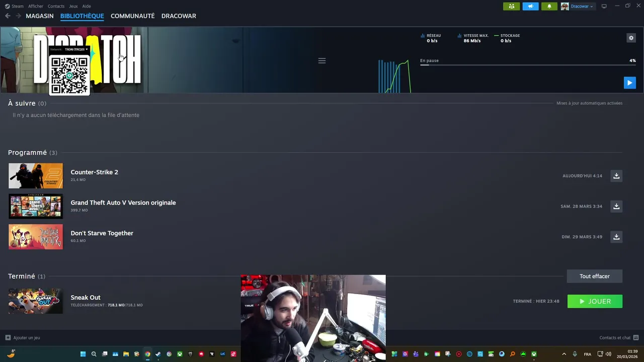Expand the TRON (TRC20) network dropdown
The width and height of the screenshot is (644, 362).
(x=76, y=49)
